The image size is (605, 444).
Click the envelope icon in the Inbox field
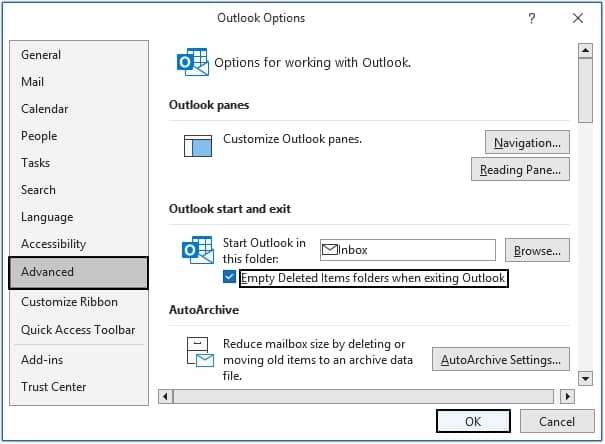(x=330, y=250)
